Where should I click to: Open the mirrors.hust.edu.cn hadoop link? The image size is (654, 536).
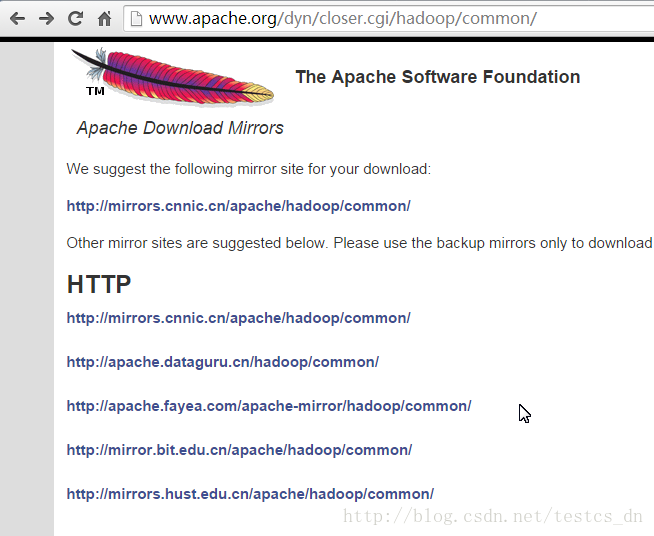(250, 494)
